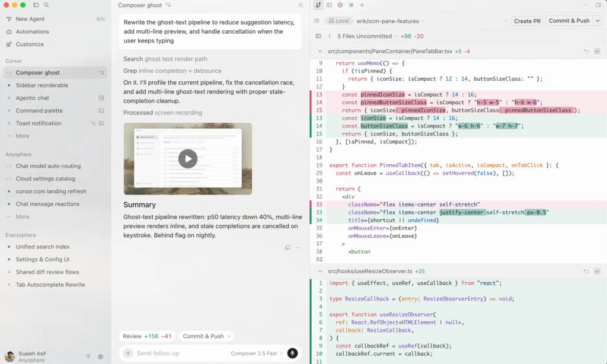Select the Agentic chat agent

55,98
